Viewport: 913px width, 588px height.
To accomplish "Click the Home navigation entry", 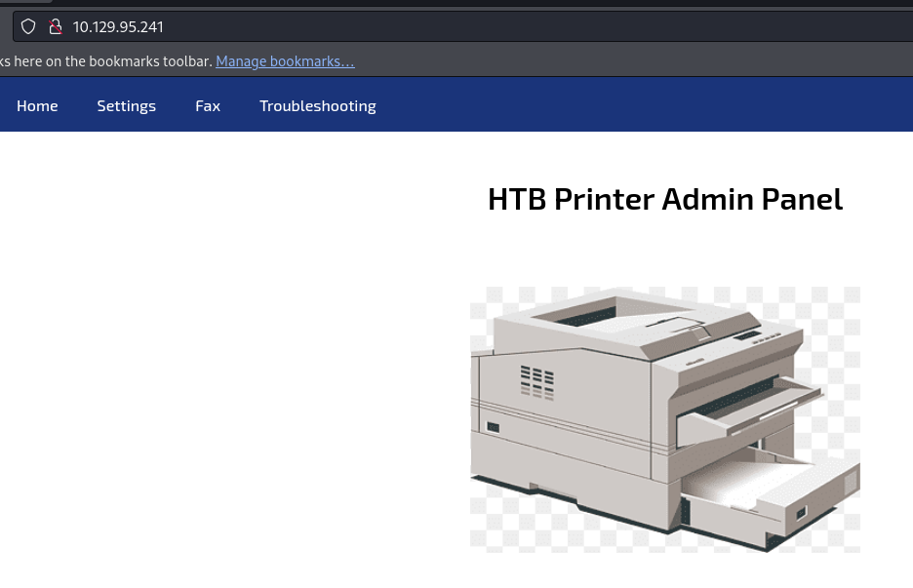I will 37,105.
